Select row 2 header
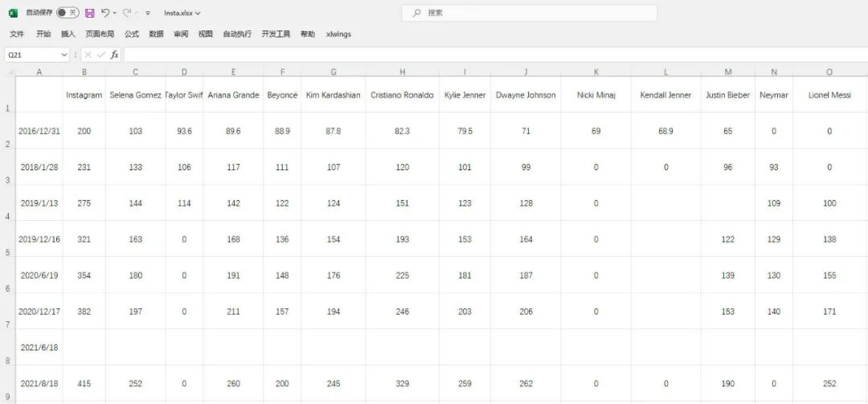The width and height of the screenshot is (868, 404). pyautogui.click(x=7, y=131)
